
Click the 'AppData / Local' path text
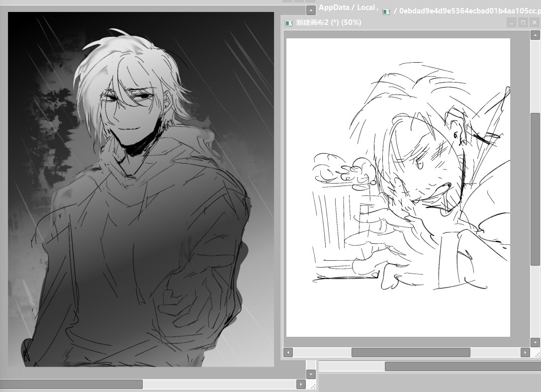347,7
